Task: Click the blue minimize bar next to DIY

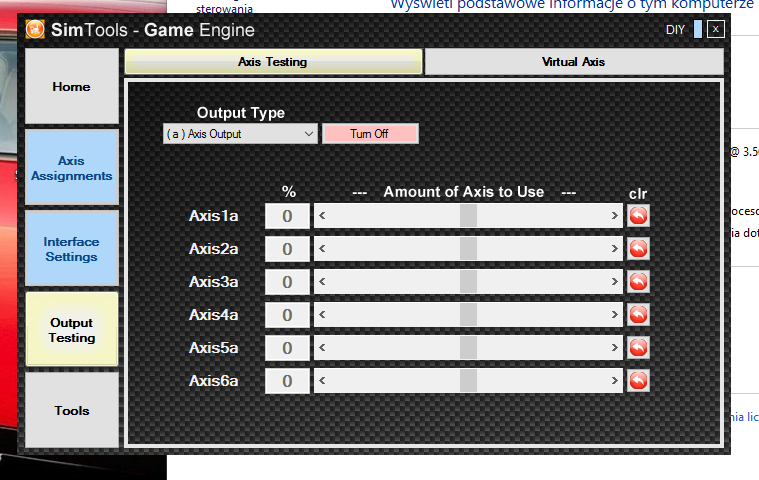Action: coord(698,29)
